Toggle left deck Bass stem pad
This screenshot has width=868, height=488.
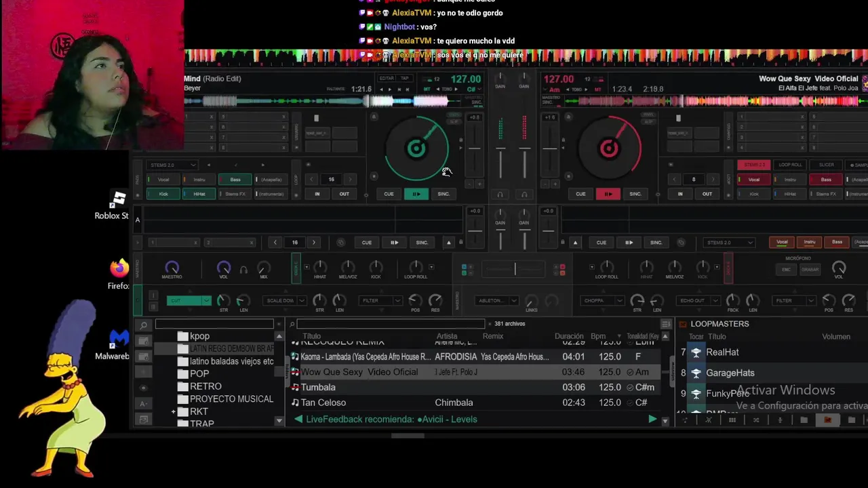(x=235, y=180)
